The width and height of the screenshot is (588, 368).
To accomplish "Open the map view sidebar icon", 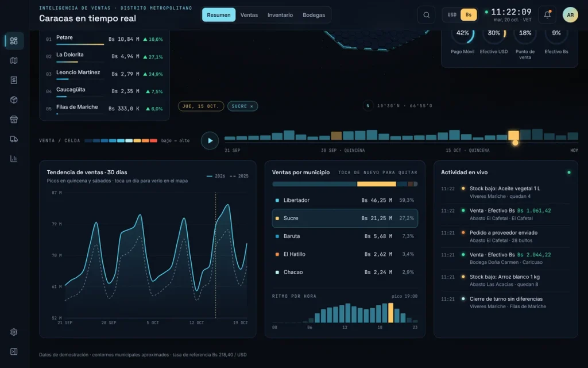I will click(14, 60).
